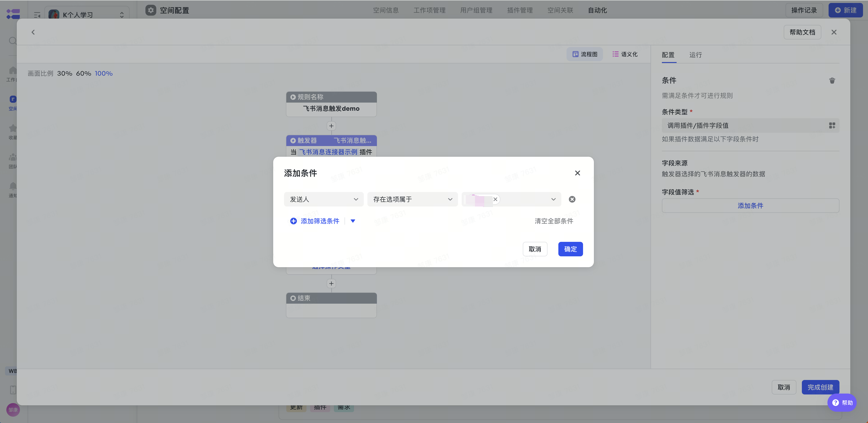Collapse the sidebar menu icon
868x423 pixels.
click(x=37, y=15)
